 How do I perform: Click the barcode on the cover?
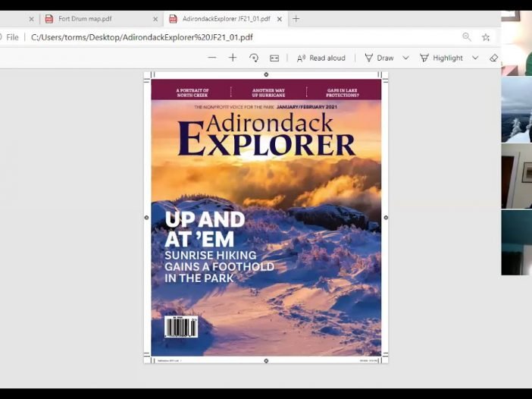pyautogui.click(x=181, y=327)
